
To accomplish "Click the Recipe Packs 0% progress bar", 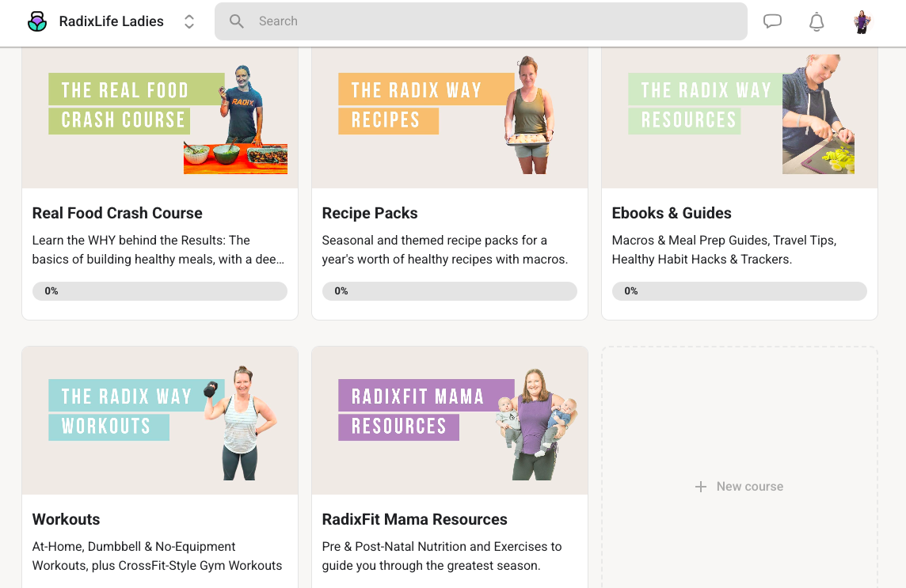I will tap(450, 291).
